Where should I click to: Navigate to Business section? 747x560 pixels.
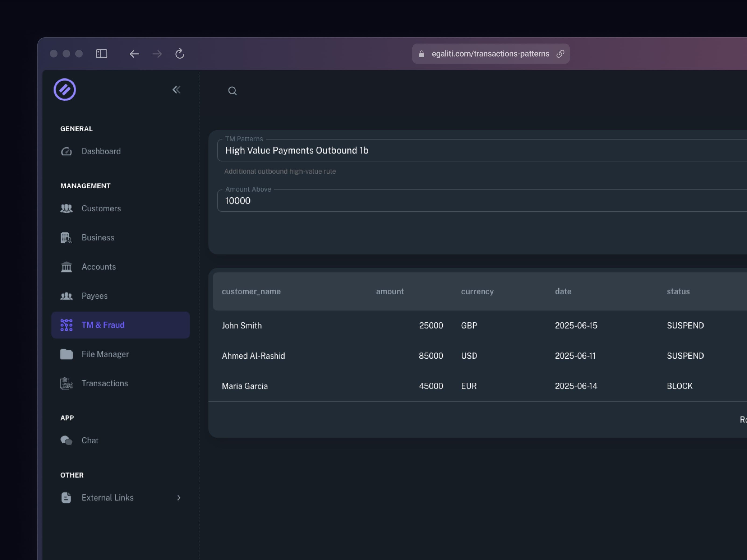pos(120,238)
